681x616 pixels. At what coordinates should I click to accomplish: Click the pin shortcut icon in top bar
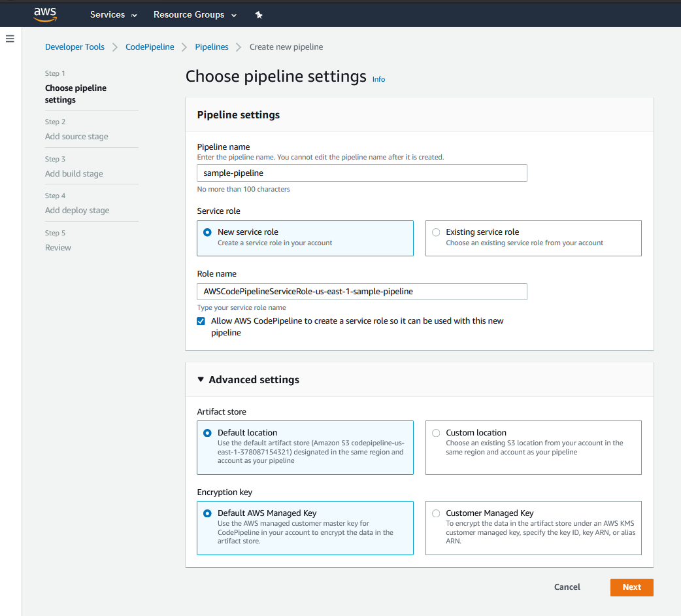click(259, 15)
